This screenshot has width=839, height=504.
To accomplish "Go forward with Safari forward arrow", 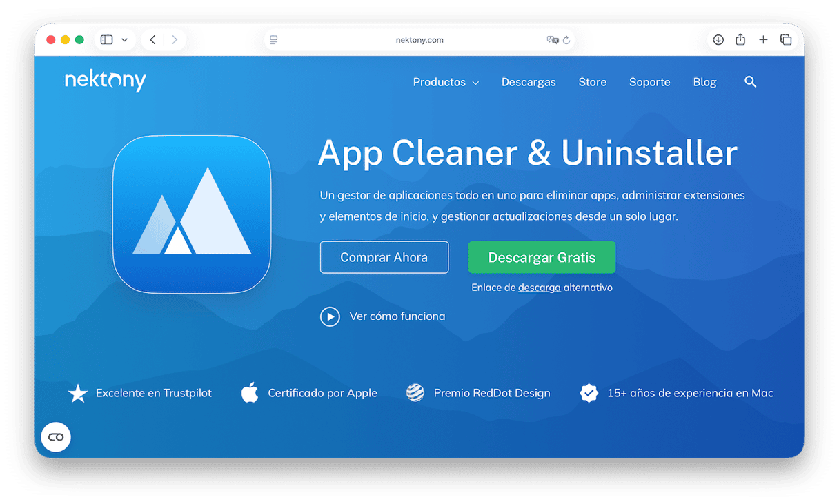I will [175, 40].
